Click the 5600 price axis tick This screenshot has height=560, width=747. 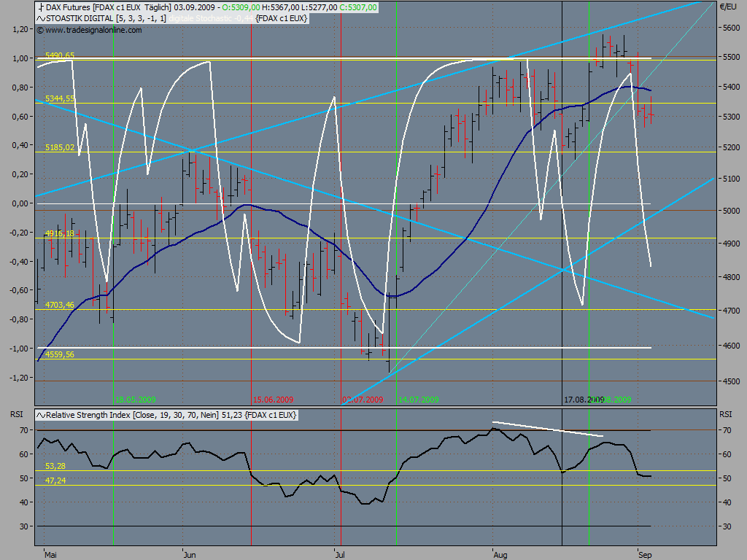pos(732,28)
